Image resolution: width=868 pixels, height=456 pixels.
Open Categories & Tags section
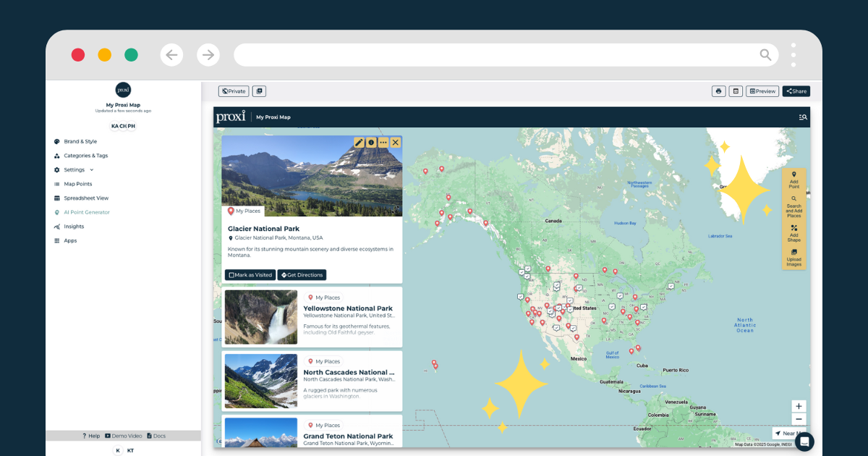point(80,156)
